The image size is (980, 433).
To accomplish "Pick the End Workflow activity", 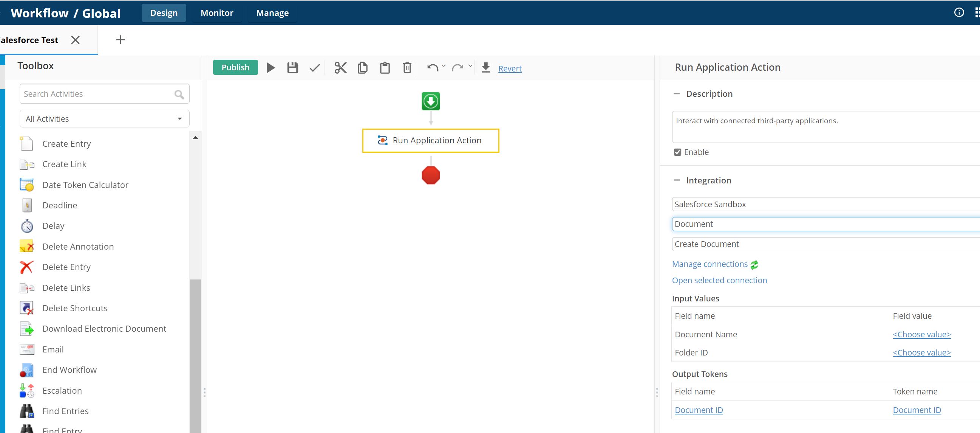I will coord(70,370).
